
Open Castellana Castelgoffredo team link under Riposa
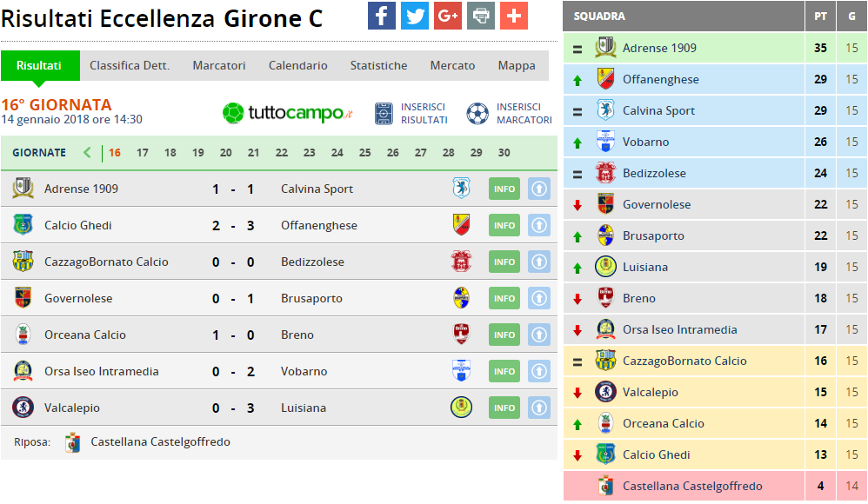click(160, 441)
